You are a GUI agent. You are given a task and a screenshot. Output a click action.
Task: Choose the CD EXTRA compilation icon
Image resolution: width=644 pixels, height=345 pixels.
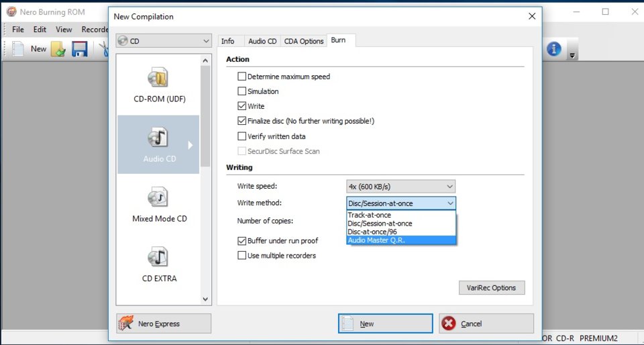(x=158, y=256)
